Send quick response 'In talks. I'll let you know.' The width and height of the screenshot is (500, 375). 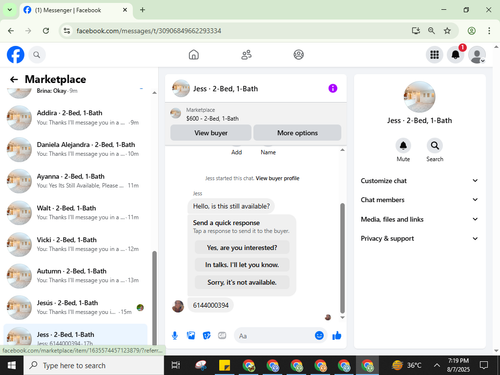pos(242,265)
